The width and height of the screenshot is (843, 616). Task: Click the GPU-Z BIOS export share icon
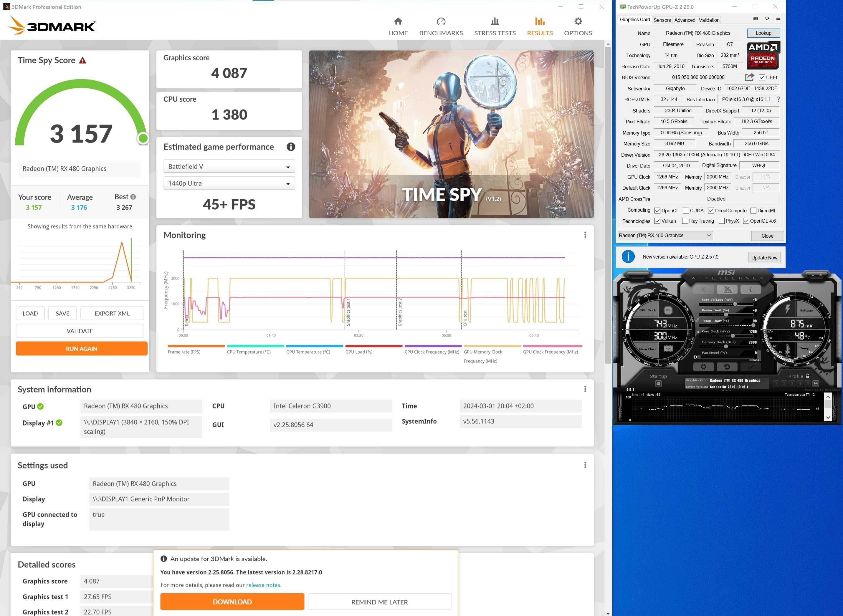point(749,77)
